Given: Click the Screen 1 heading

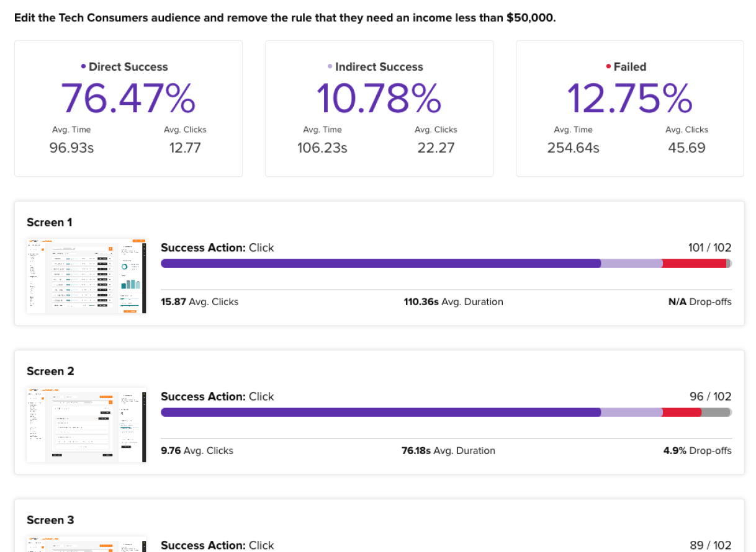Looking at the screenshot, I should (x=50, y=222).
